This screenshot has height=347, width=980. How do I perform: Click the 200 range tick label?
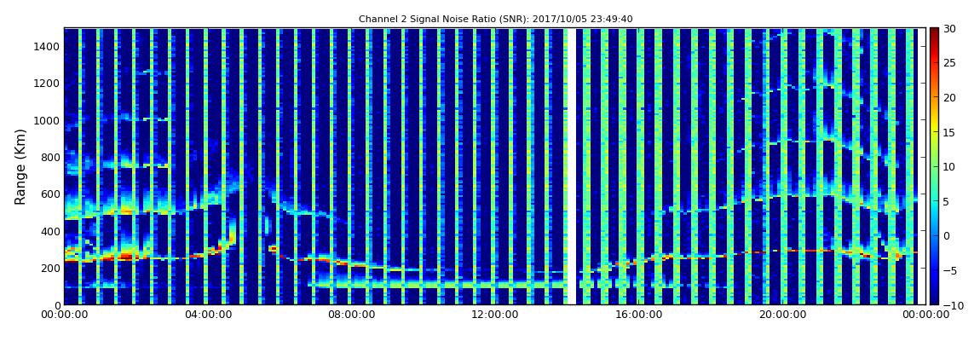50,269
